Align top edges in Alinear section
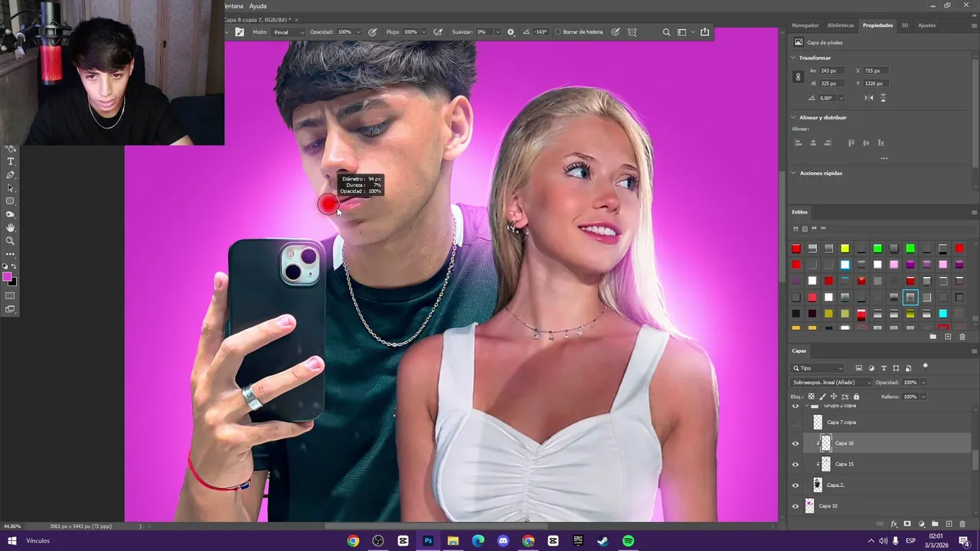 (x=851, y=143)
